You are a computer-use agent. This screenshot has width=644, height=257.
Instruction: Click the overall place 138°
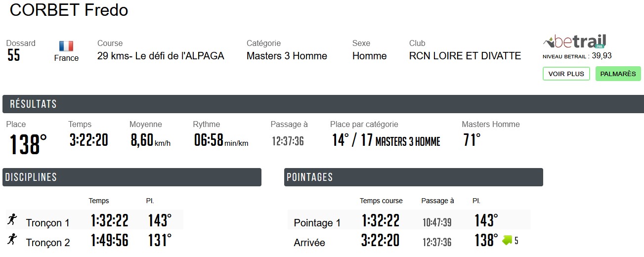[x=29, y=144]
